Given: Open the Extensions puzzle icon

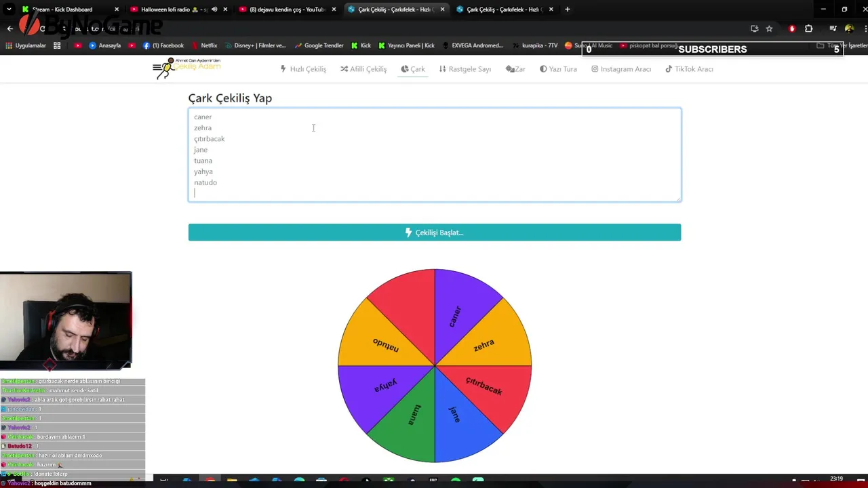Looking at the screenshot, I should pyautogui.click(x=808, y=28).
